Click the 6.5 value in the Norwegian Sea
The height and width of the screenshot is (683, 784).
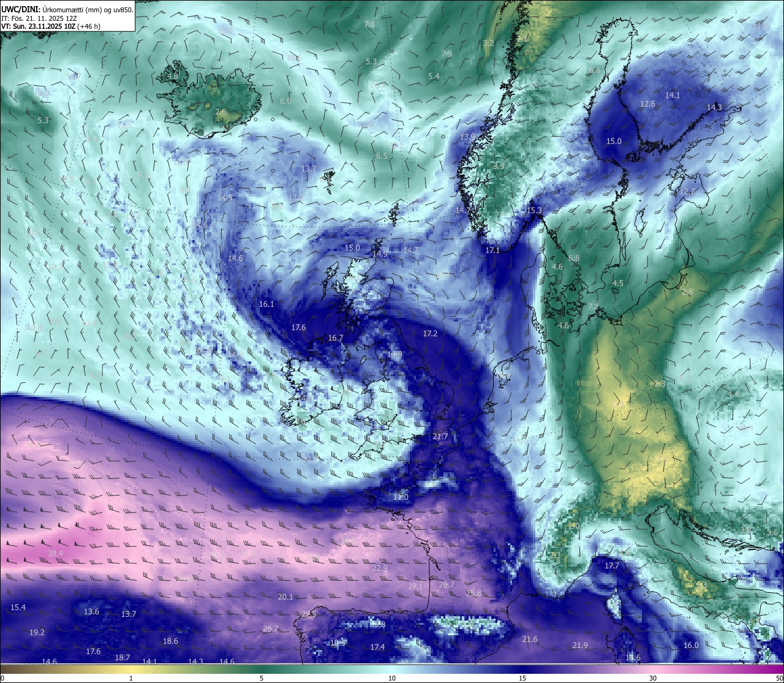coord(382,156)
